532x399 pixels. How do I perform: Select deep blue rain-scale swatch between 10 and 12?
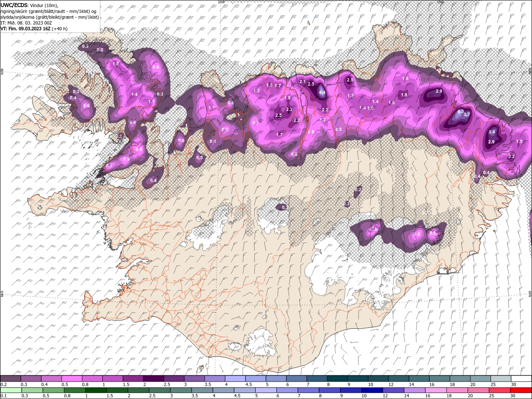point(372,390)
